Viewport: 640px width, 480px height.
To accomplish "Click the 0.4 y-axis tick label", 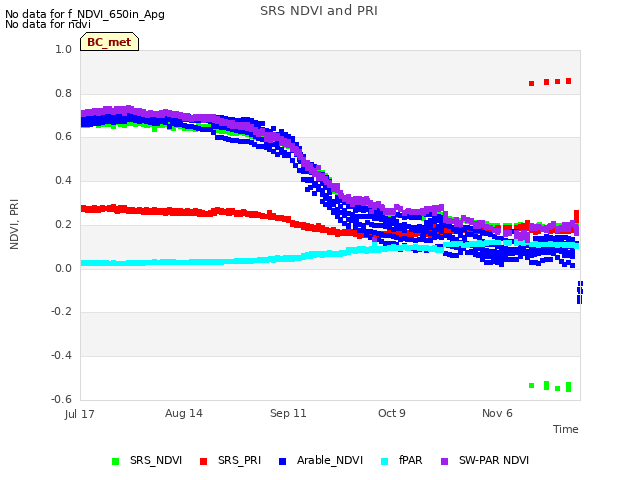I will tap(64, 180).
